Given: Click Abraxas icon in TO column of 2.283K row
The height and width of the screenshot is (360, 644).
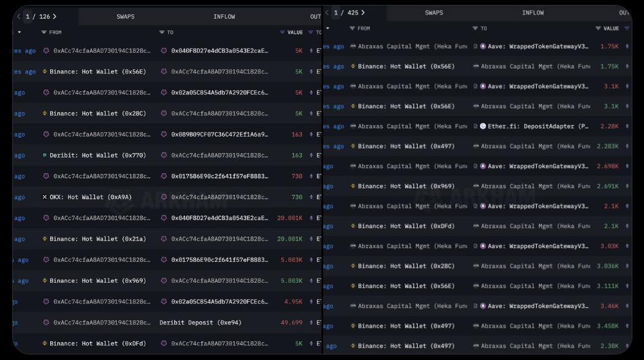Looking at the screenshot, I should pyautogui.click(x=476, y=146).
